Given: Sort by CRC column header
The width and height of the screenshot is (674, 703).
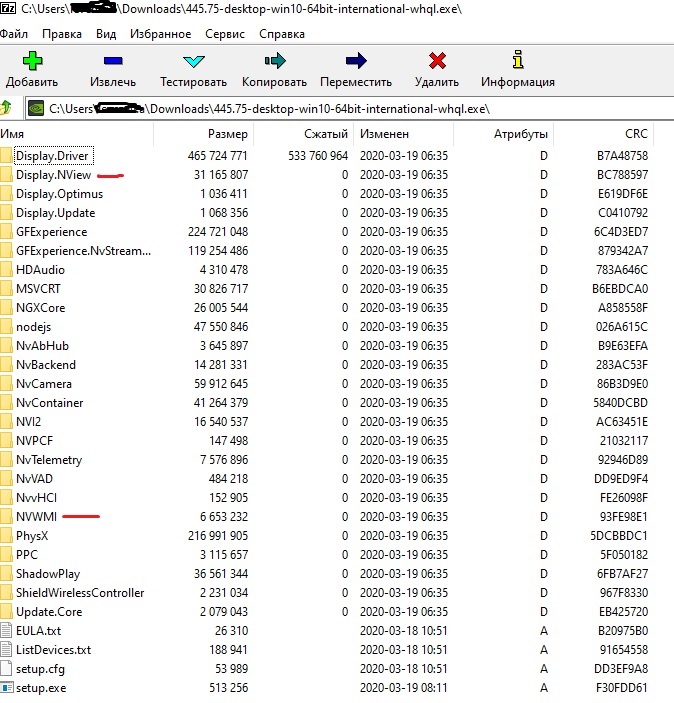Looking at the screenshot, I should [604, 134].
